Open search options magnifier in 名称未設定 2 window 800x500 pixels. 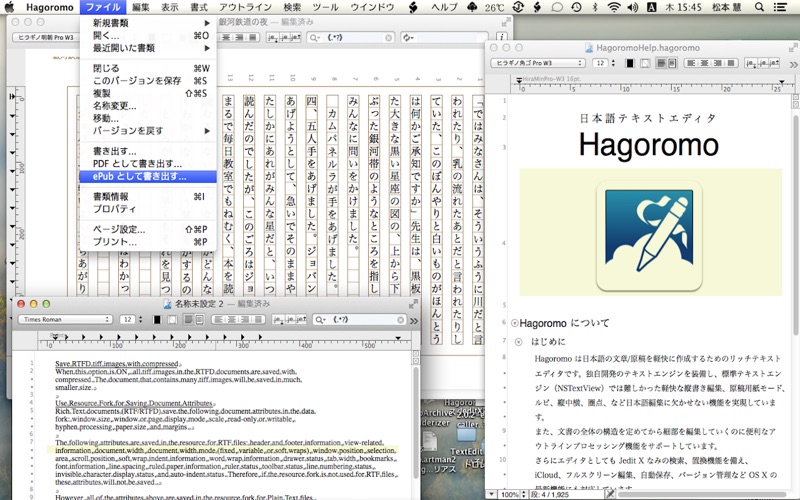coord(319,320)
